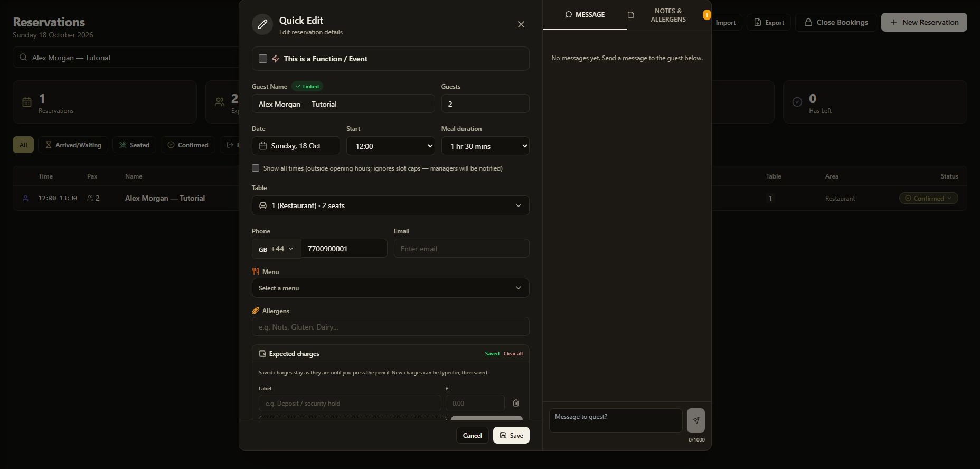Filter by Seated reservations
The height and width of the screenshot is (469, 980).
tap(134, 145)
